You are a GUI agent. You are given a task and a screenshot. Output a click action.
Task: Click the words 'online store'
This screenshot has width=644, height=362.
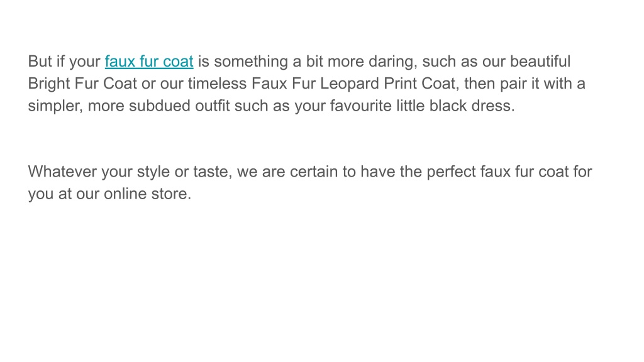[146, 194]
